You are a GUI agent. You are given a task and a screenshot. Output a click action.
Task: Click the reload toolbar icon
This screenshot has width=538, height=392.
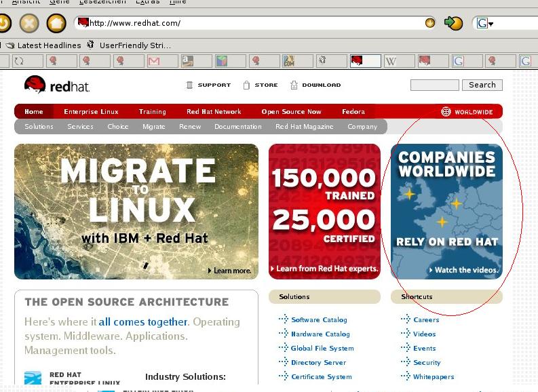click(x=5, y=23)
